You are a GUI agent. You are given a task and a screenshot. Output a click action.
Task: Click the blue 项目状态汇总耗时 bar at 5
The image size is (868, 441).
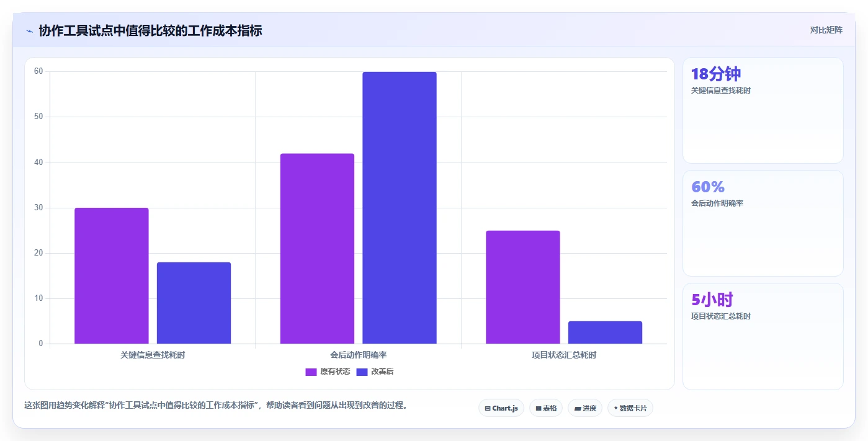[x=605, y=332]
